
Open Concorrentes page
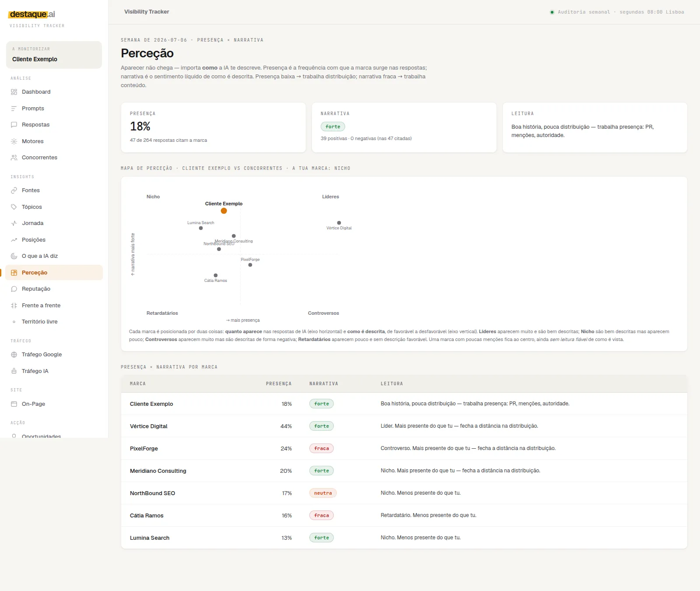(54, 158)
